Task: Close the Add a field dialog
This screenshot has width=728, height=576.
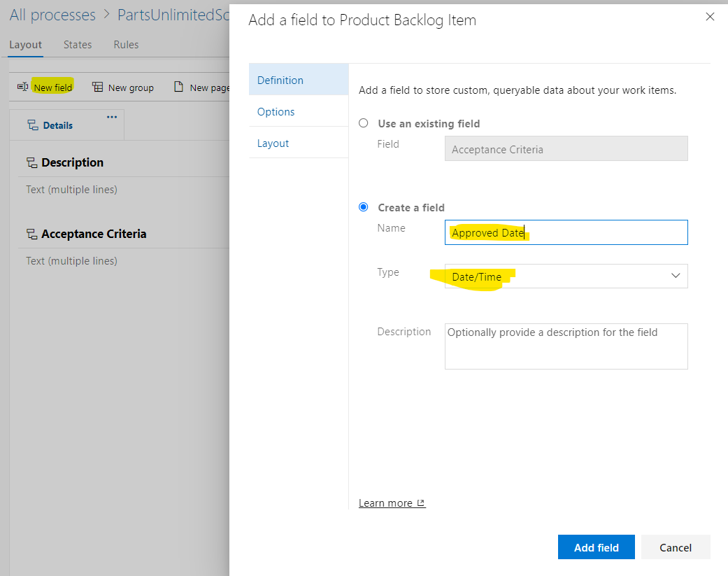Action: point(710,17)
